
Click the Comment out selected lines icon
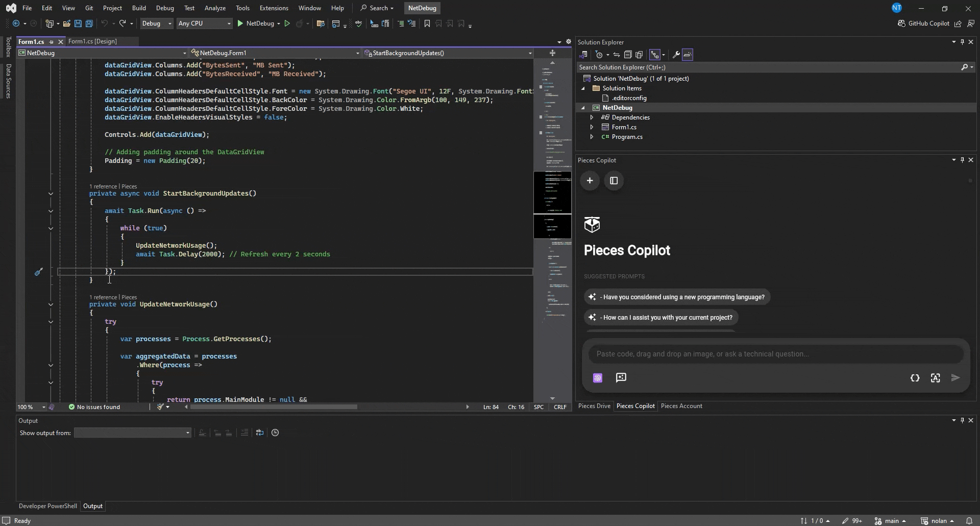pyautogui.click(x=401, y=23)
